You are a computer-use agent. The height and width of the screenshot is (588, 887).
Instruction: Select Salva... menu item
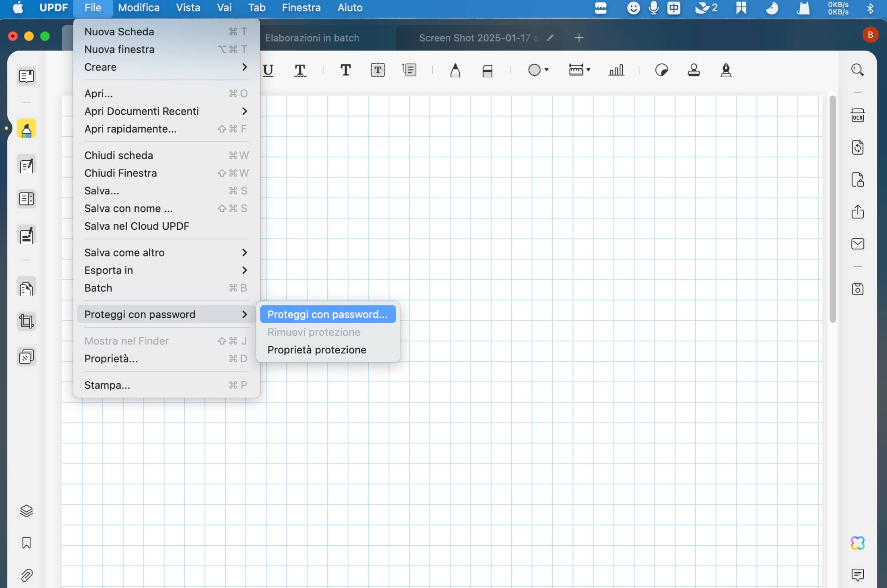(166, 191)
